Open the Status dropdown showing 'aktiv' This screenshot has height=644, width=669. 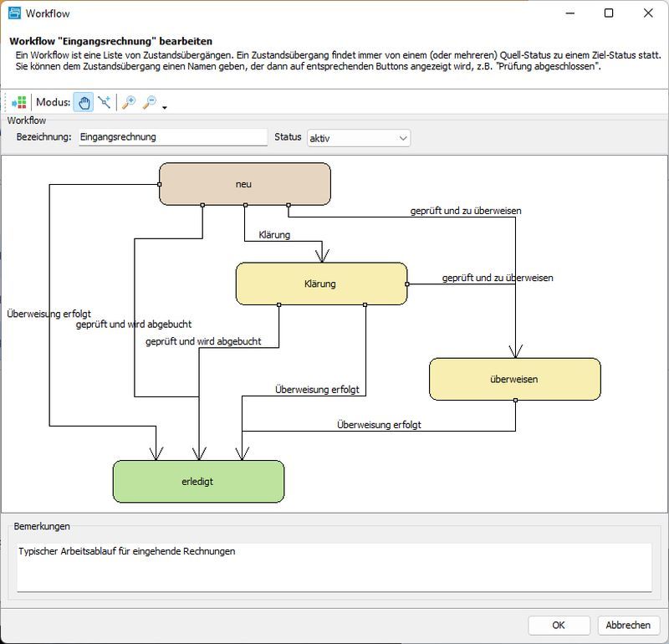[x=358, y=137]
